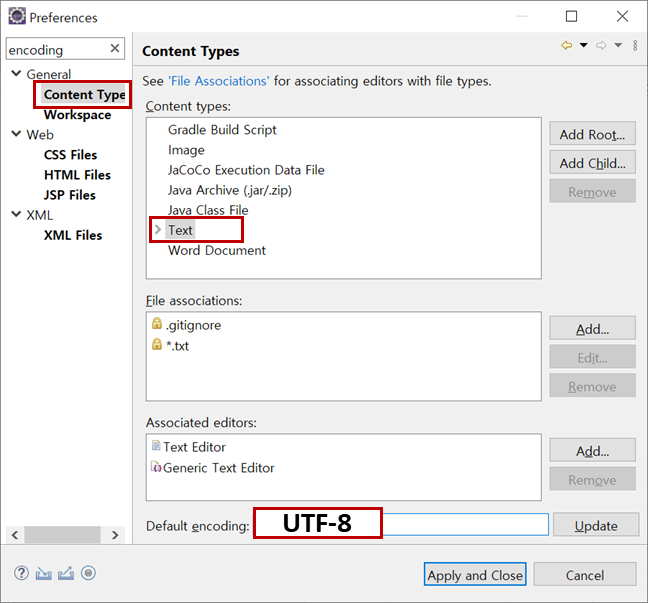Cancel the Preferences dialog

pos(585,574)
